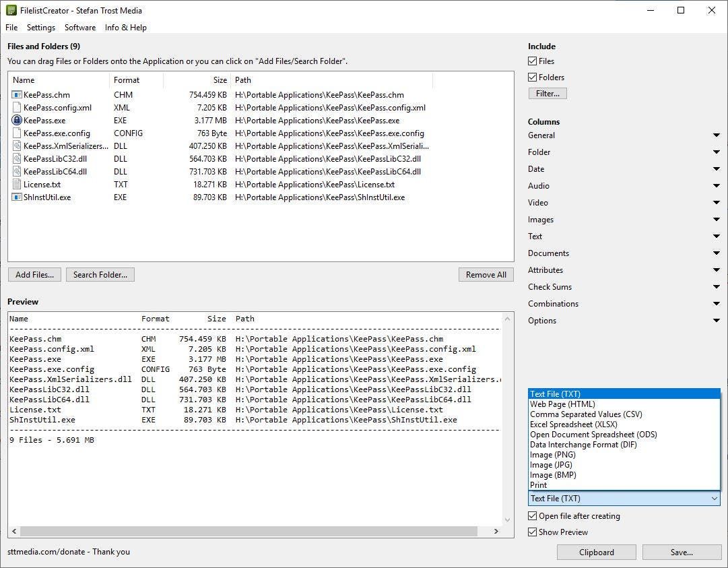The width and height of the screenshot is (728, 568).
Task: Expand the Text columns section
Action: (717, 236)
